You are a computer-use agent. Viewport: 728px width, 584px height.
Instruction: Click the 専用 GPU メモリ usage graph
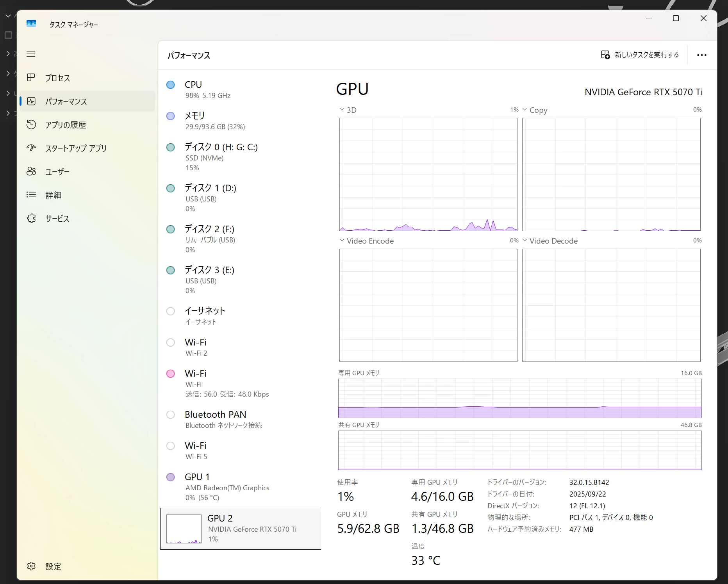pyautogui.click(x=520, y=398)
